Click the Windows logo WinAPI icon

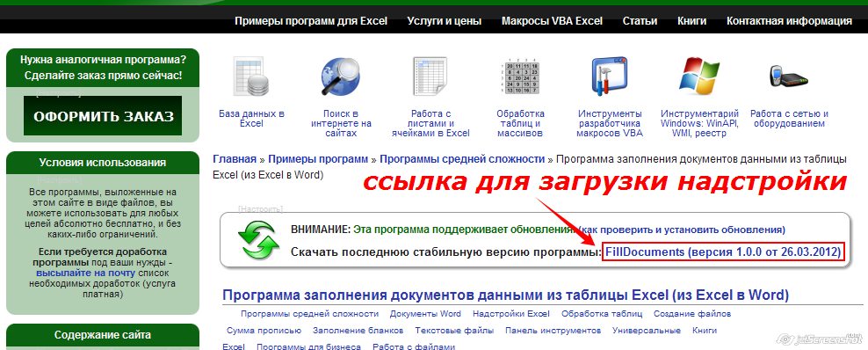click(x=699, y=76)
